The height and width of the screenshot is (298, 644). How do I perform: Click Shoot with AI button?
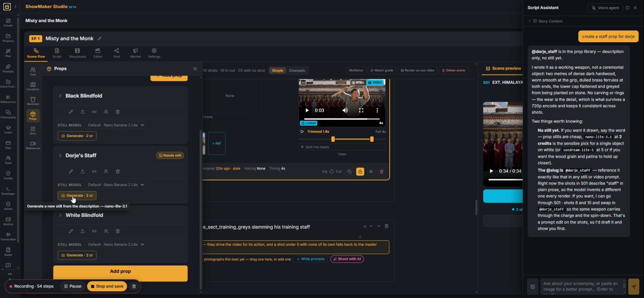point(347,259)
